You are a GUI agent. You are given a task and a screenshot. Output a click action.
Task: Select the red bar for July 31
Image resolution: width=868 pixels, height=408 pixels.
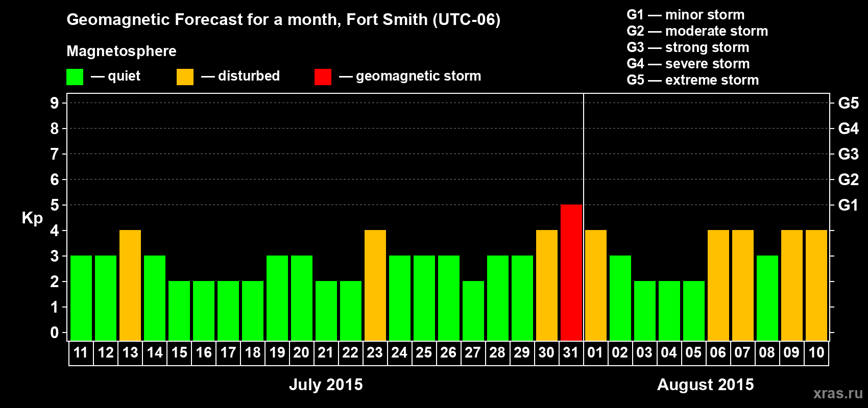(x=571, y=272)
